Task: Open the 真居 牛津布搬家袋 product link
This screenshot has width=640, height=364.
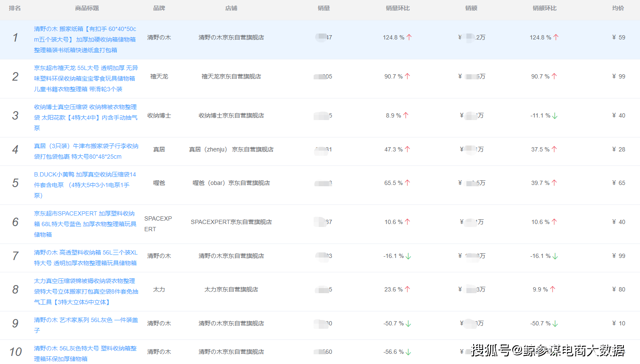Action: coord(86,151)
